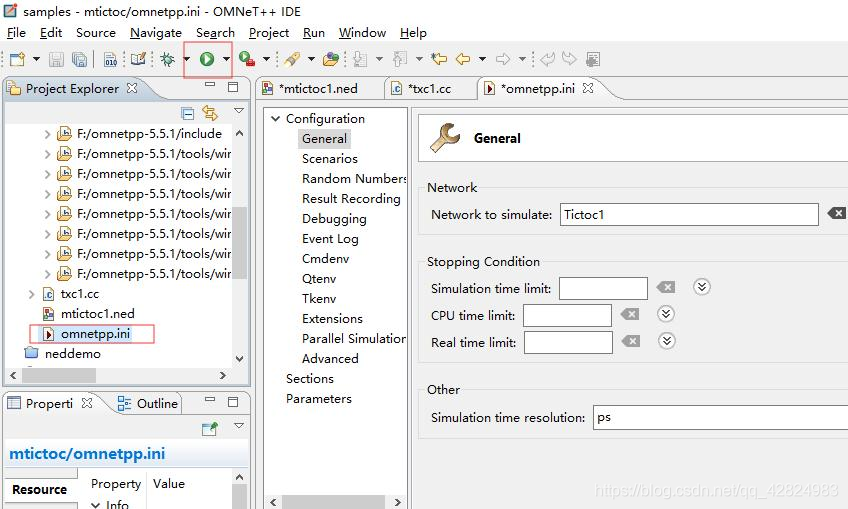Screen dimensions: 848x509
Task: Click the Debug bug icon
Action: pyautogui.click(x=167, y=59)
